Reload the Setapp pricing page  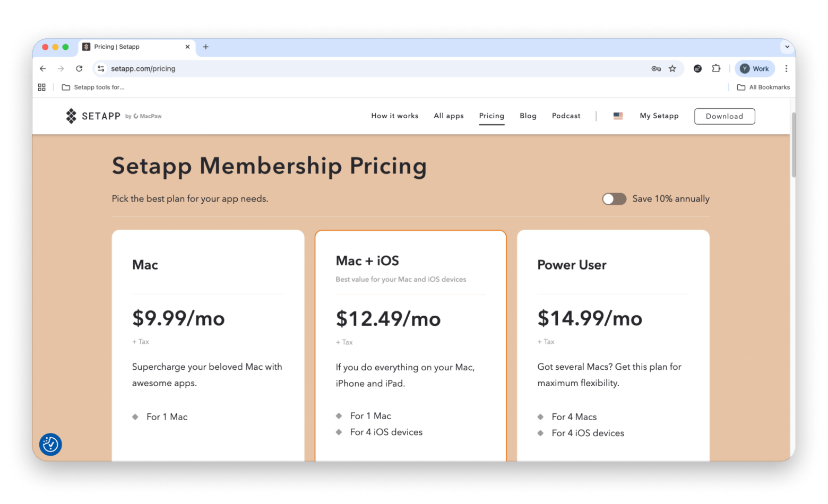click(79, 68)
